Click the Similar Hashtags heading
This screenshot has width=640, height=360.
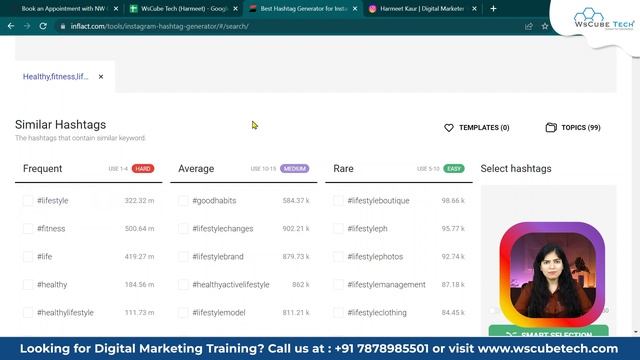pyautogui.click(x=60, y=124)
